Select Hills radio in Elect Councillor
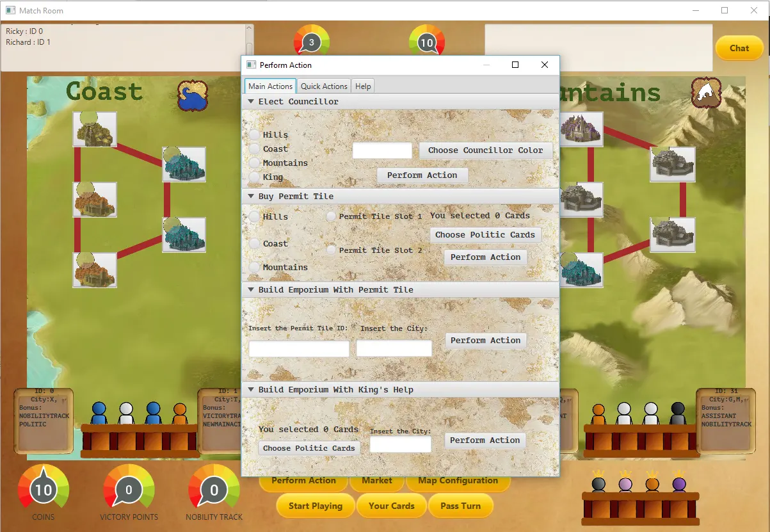770x532 pixels. (x=255, y=135)
